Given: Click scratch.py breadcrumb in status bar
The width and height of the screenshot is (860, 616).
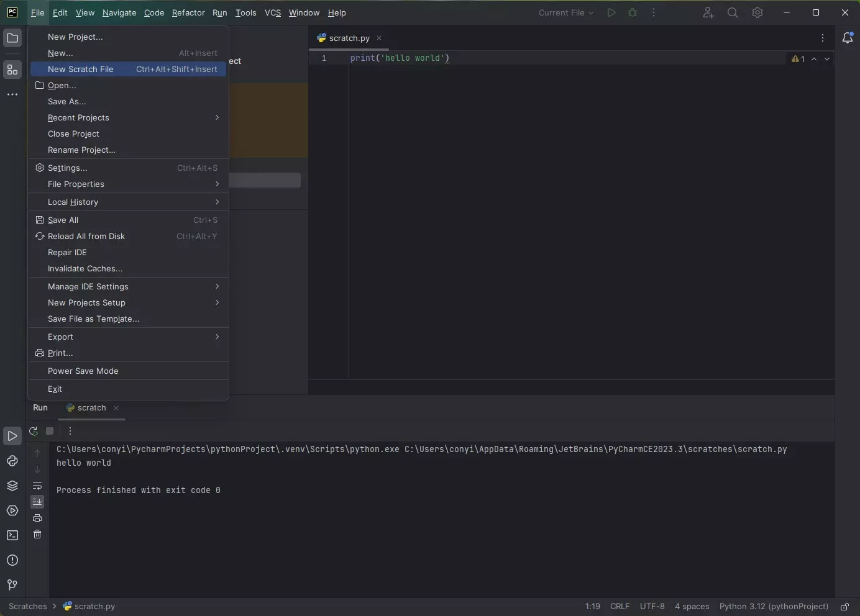Looking at the screenshot, I should click(x=89, y=607).
